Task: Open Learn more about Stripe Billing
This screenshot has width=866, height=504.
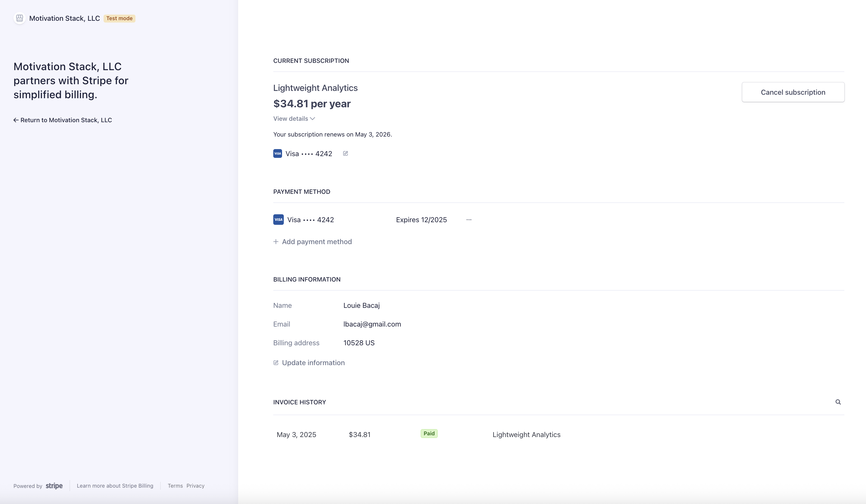Action: pyautogui.click(x=115, y=486)
